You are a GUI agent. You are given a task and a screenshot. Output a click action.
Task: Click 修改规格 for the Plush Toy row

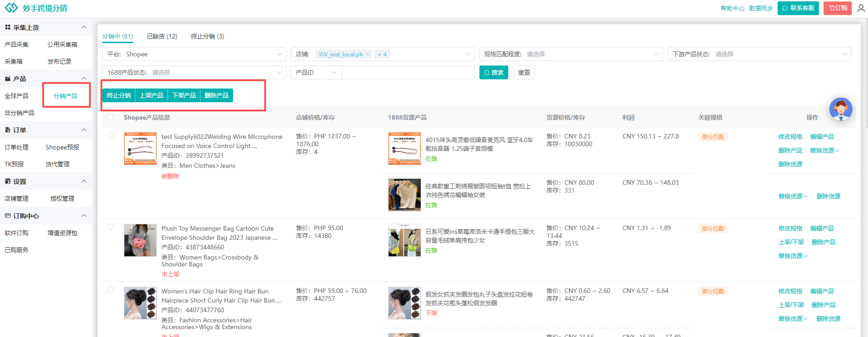790,228
